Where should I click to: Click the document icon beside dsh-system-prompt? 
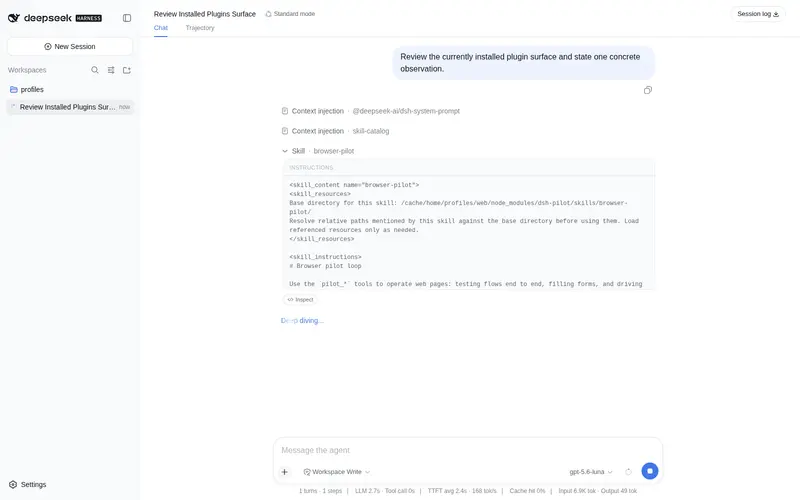pyautogui.click(x=285, y=111)
